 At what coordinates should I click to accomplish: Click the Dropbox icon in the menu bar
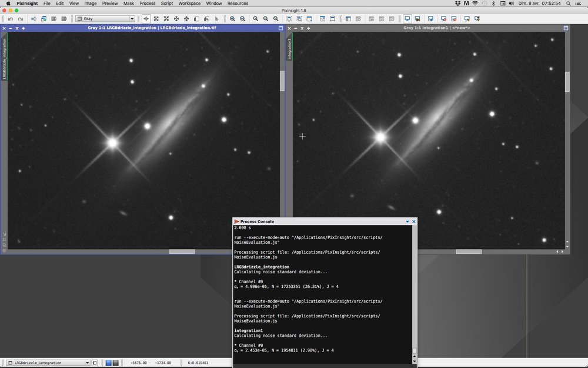pos(457,4)
